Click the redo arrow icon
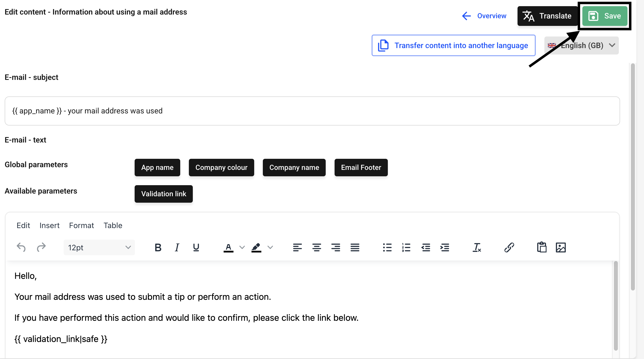644x359 pixels. (41, 248)
